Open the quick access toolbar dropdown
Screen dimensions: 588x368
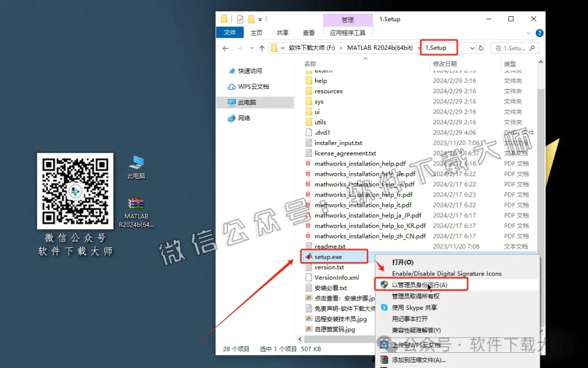coord(260,20)
